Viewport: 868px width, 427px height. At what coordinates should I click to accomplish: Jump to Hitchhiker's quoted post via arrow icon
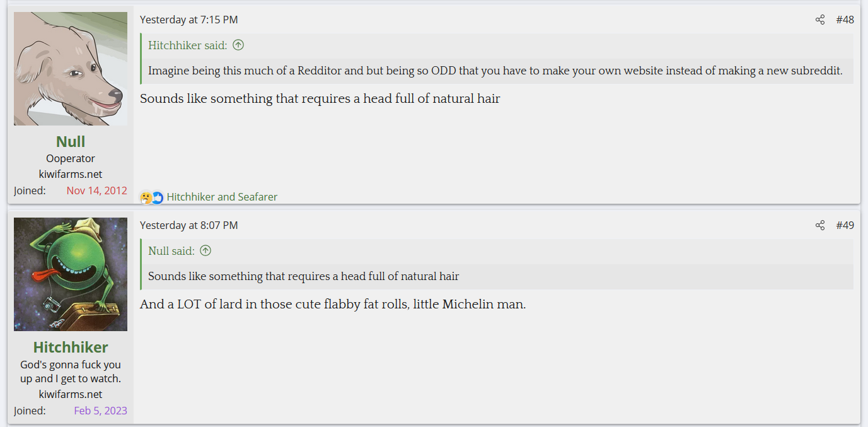238,45
